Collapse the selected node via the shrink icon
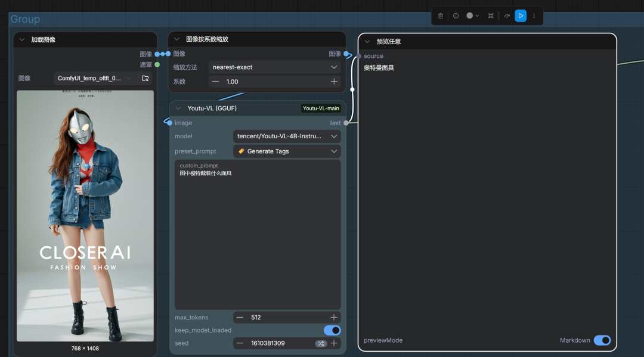This screenshot has width=644, height=357. pos(490,16)
